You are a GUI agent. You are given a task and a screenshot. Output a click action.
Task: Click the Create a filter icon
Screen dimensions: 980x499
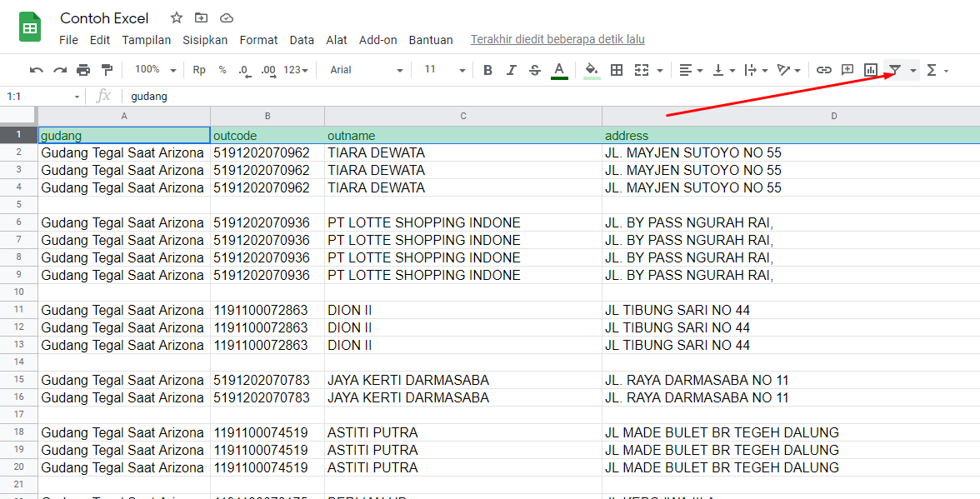[895, 70]
